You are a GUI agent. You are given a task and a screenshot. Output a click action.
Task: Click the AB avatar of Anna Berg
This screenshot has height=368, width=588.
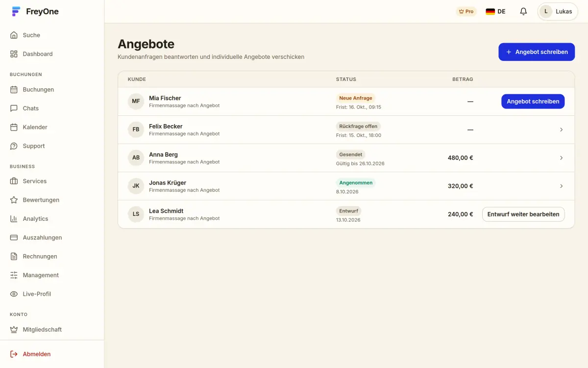[136, 158]
